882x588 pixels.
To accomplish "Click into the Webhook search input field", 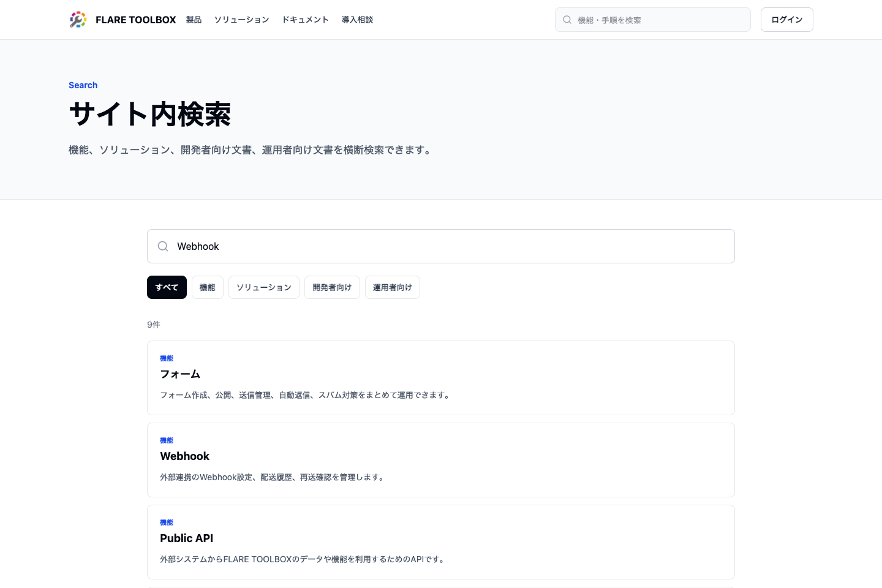I will (x=441, y=246).
